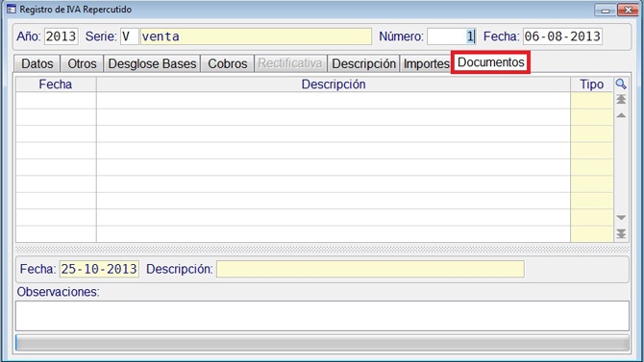Select the Desglose Bases tab
644x362 pixels.
click(x=152, y=63)
